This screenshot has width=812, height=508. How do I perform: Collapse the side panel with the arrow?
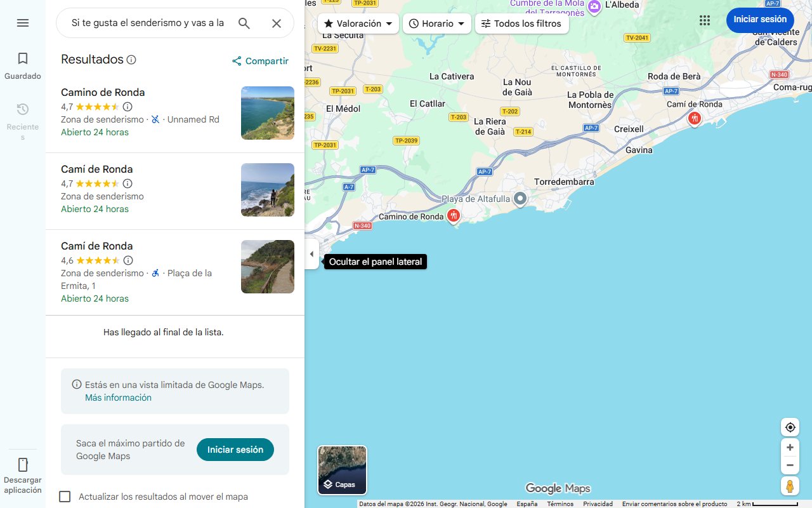coord(311,253)
